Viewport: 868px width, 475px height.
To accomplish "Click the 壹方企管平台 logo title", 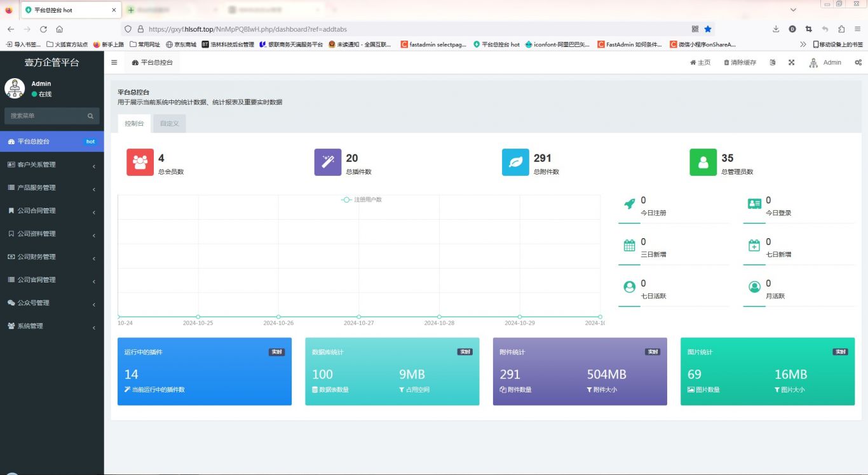I will pyautogui.click(x=52, y=62).
